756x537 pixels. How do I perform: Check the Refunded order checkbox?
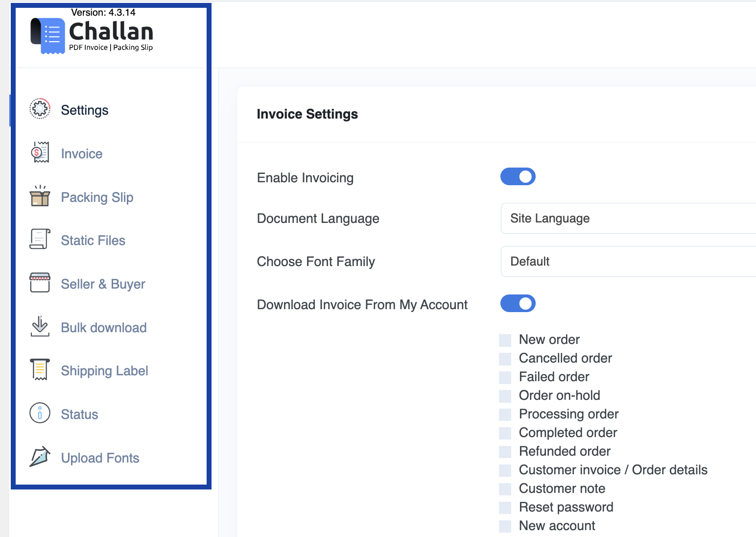coord(505,452)
